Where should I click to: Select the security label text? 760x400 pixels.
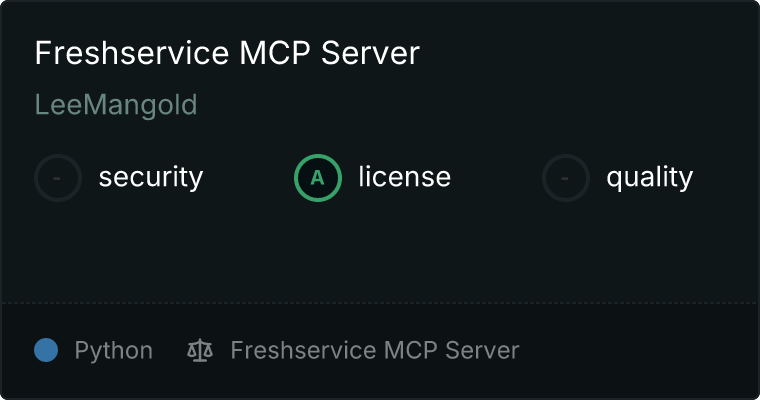(151, 177)
